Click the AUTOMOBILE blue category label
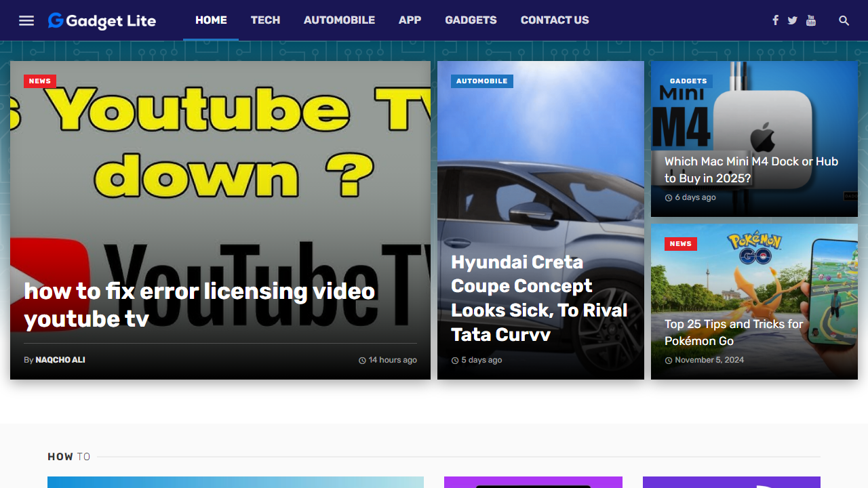This screenshot has height=488, width=868. (x=481, y=81)
